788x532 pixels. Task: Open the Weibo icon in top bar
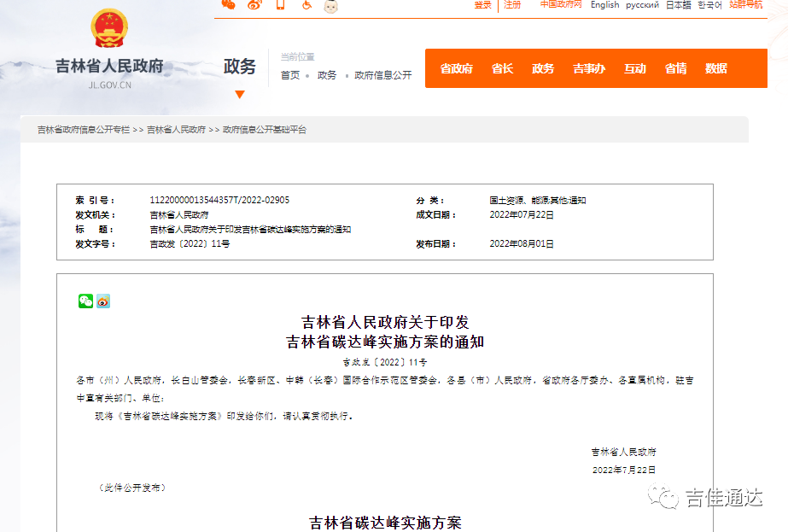pos(254,5)
